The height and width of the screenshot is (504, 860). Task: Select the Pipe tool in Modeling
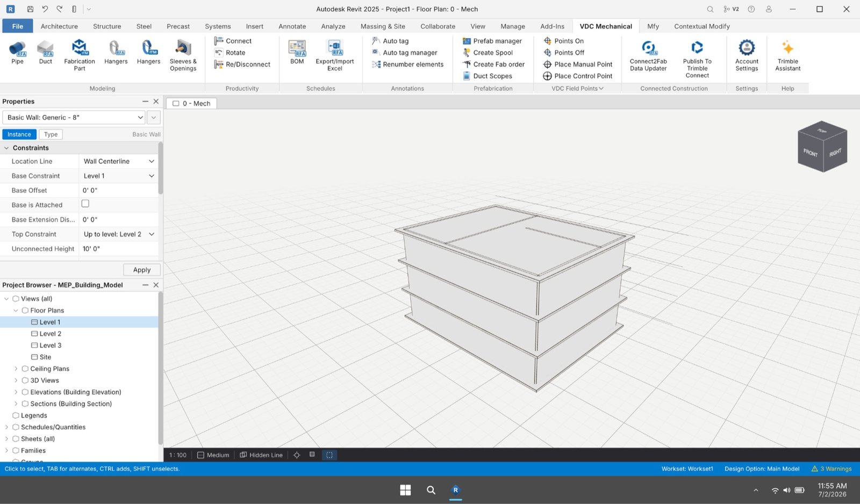point(17,53)
